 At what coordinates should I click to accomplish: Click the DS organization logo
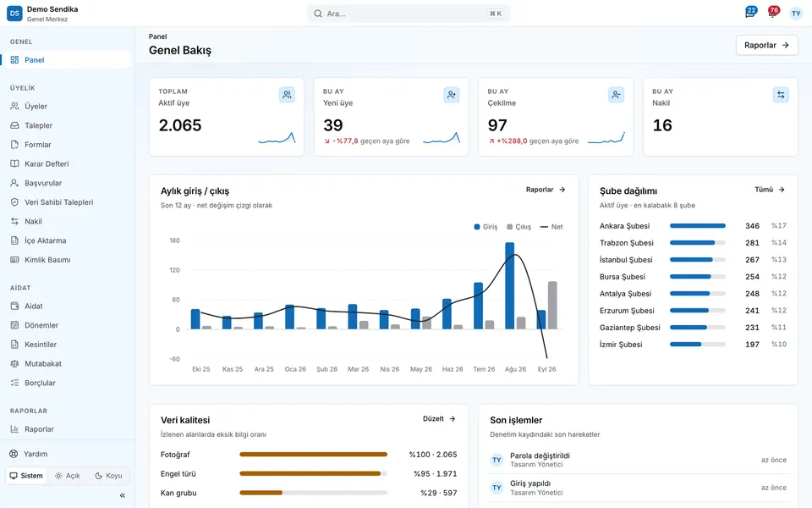click(x=14, y=14)
